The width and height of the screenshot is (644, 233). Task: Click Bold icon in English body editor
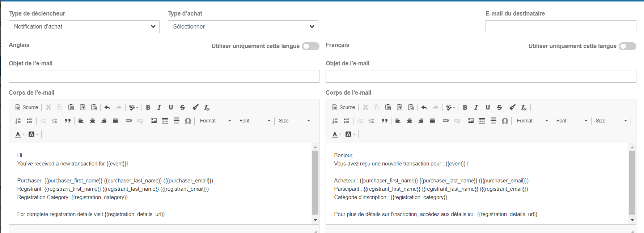(x=148, y=107)
